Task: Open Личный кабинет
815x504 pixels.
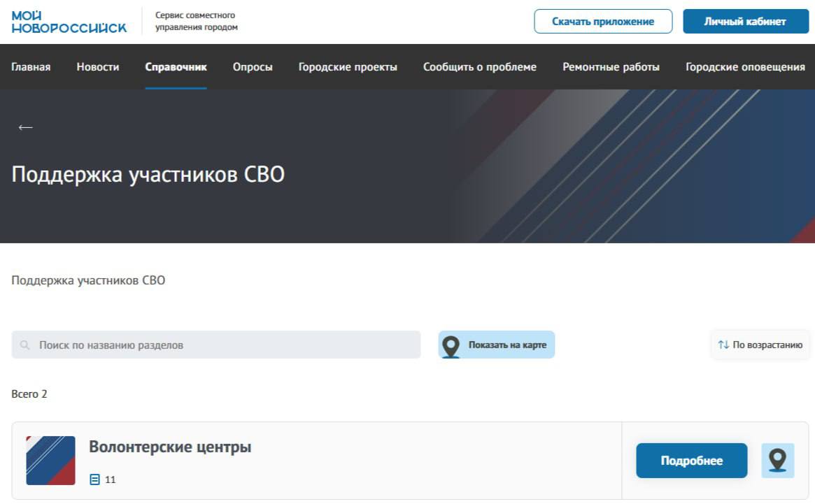Action: 745,21
